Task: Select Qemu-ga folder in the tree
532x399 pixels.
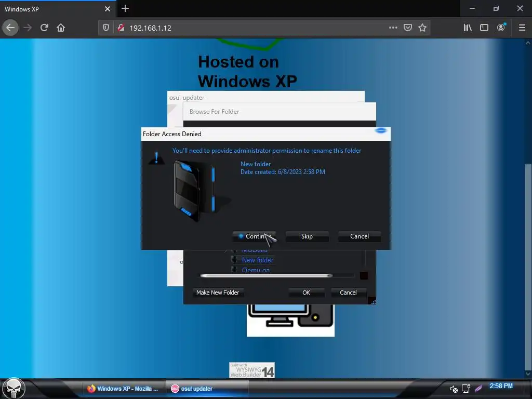Action: tap(256, 270)
